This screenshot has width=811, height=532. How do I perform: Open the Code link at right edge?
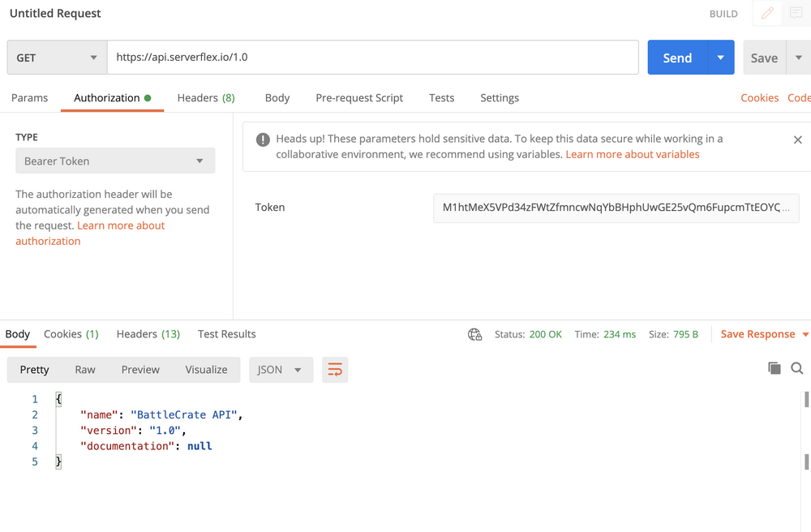[799, 97]
